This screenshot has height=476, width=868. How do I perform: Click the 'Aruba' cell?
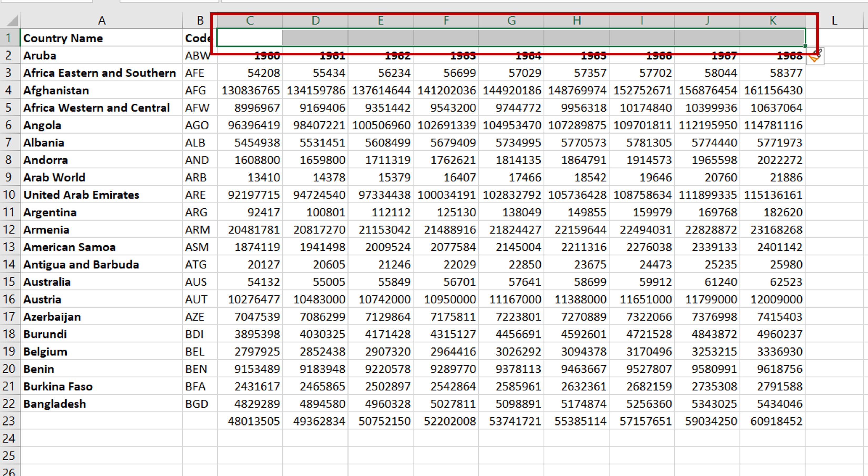point(102,55)
